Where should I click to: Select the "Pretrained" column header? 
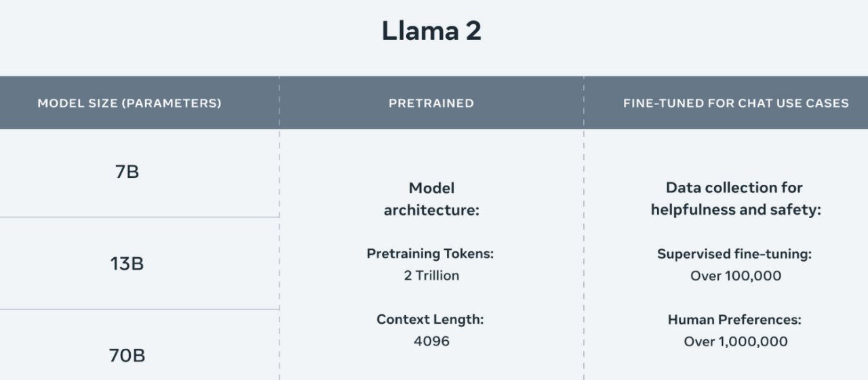click(x=431, y=104)
